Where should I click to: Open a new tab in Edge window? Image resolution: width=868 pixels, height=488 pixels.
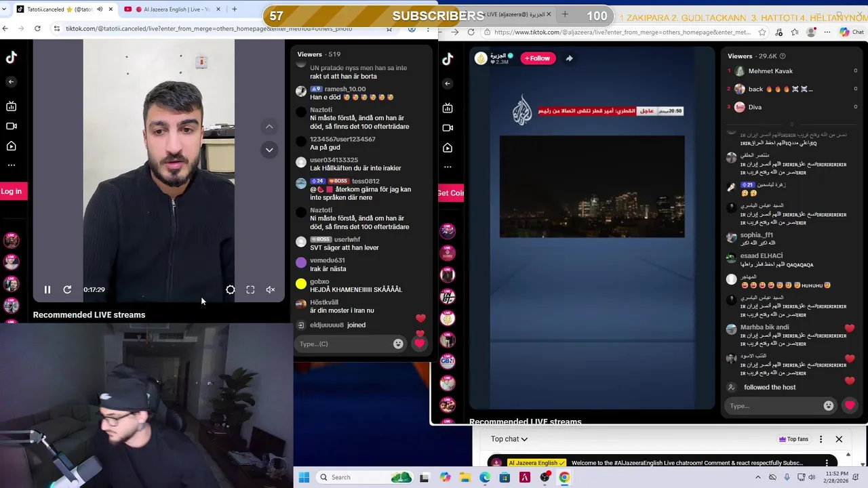pos(564,14)
